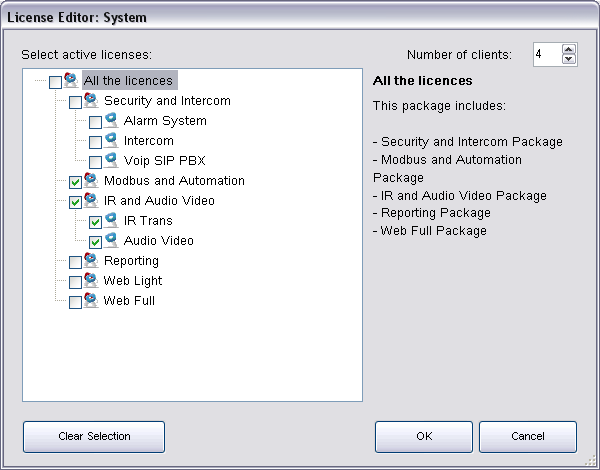Enable the All the licences checkbox
Viewport: 600px width, 470px height.
click(x=55, y=83)
